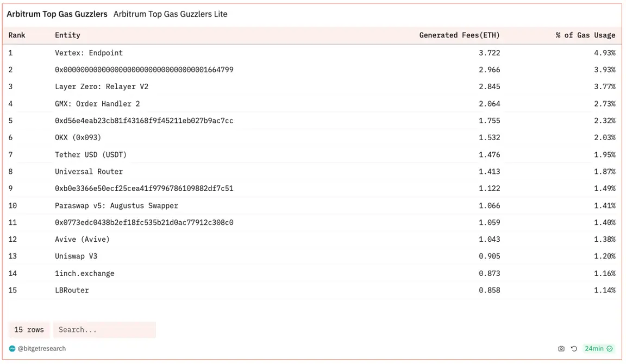This screenshot has width=626, height=364.
Task: Select the Avive (Avive) entity cell
Action: click(x=82, y=239)
